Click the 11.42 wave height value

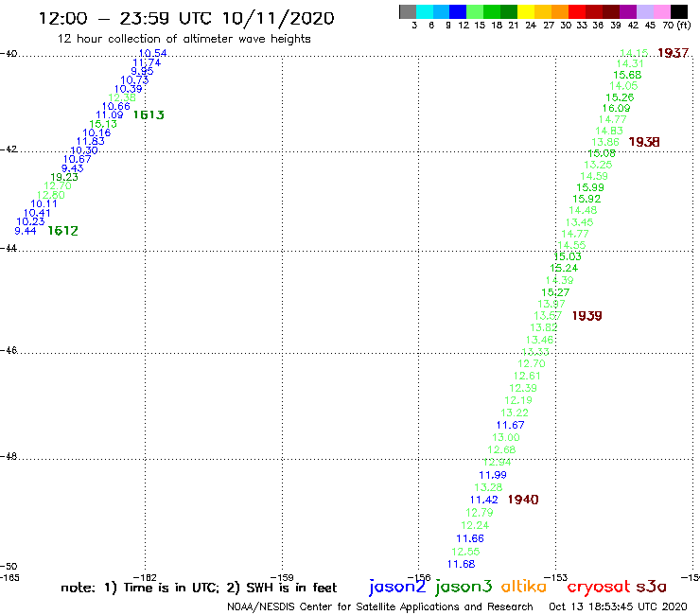483,500
